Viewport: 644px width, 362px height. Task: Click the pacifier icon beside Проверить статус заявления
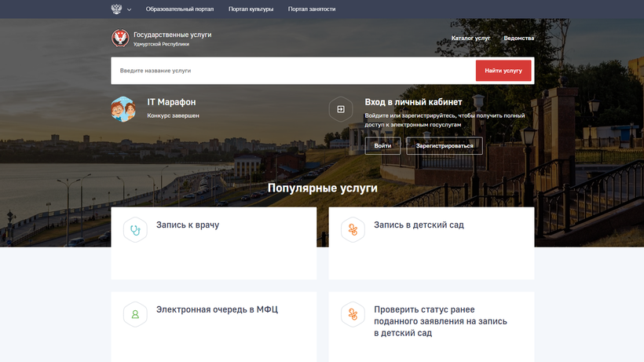[x=353, y=314]
